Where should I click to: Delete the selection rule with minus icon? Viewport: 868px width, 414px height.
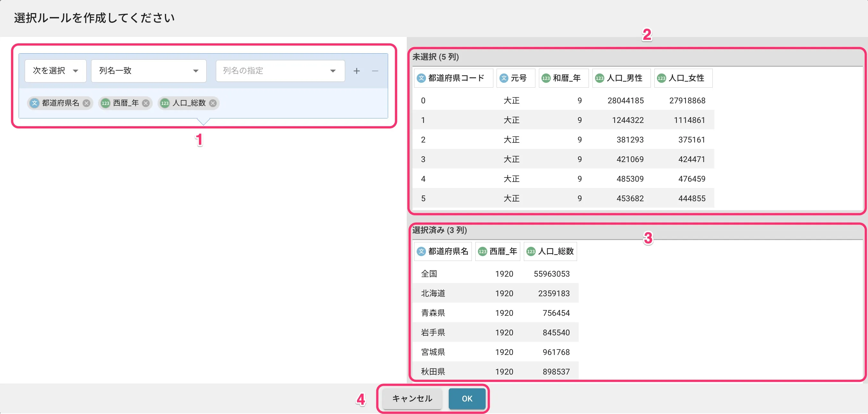click(375, 71)
